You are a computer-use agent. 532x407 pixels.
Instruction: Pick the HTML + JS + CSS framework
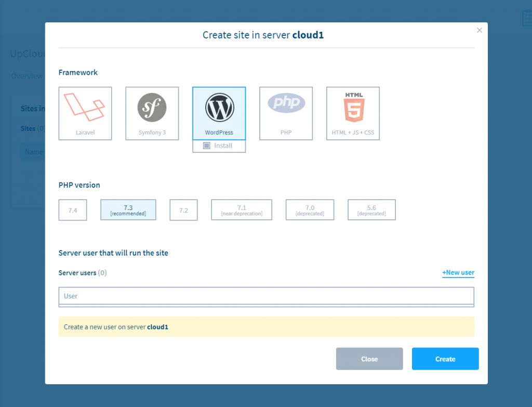[x=353, y=113]
